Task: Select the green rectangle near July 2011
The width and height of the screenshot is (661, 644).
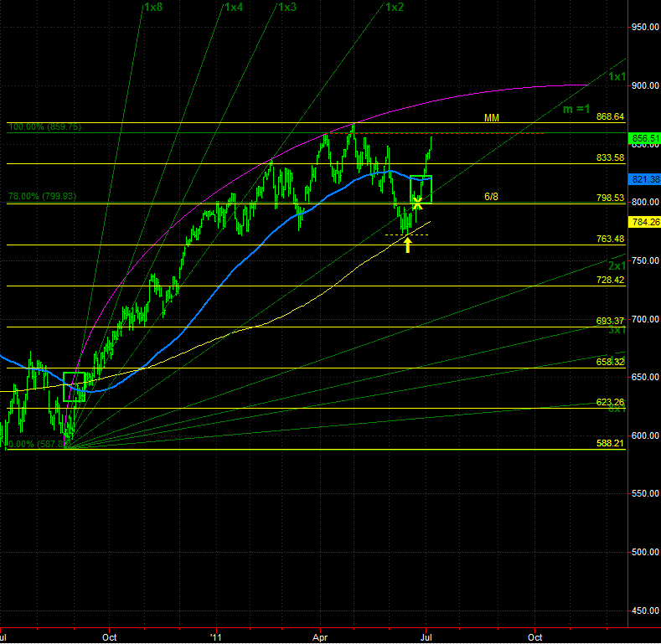Action: click(421, 189)
